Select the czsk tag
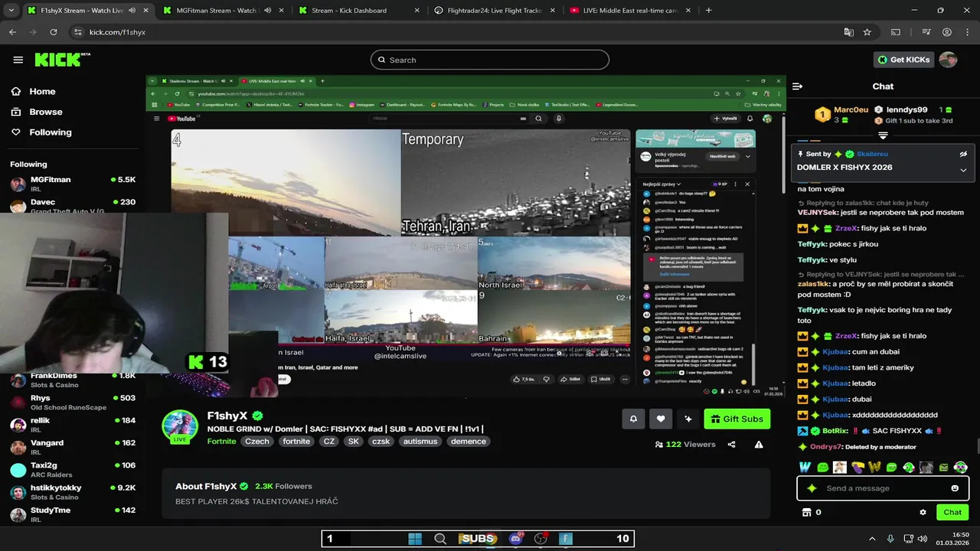Viewport: 980px width, 551px height. point(381,442)
